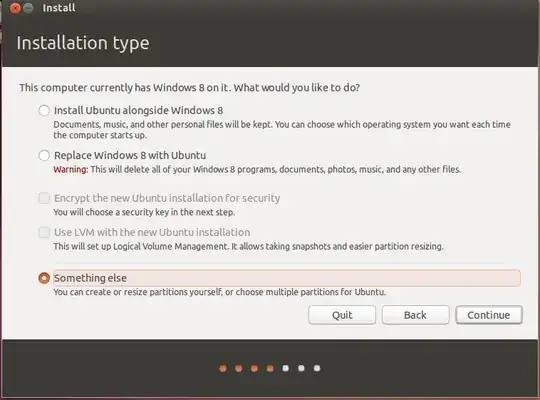This screenshot has width=540, height=400.
Task: Go Back to the previous step
Action: click(415, 315)
